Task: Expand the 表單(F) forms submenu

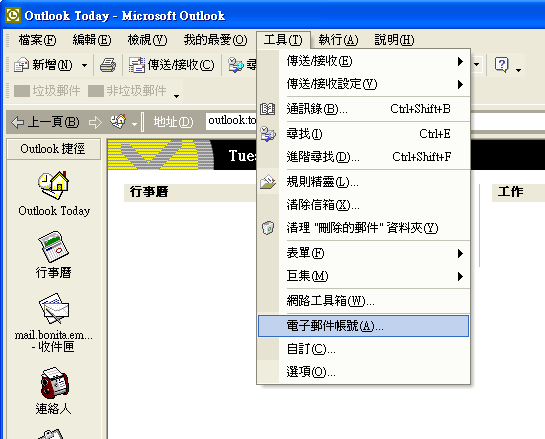Action: coord(364,253)
